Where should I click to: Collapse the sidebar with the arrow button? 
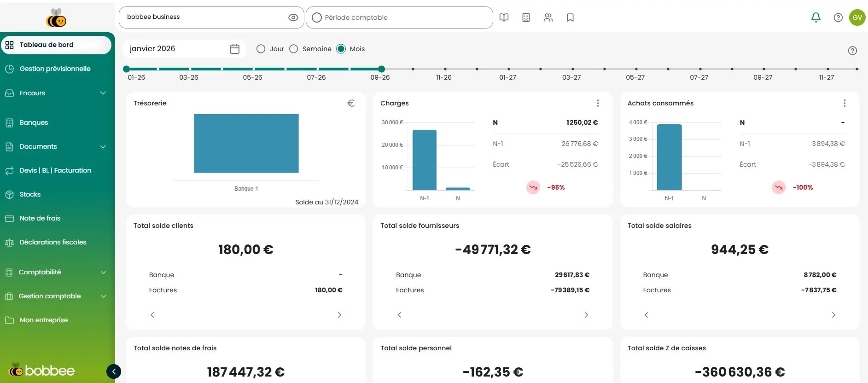(x=114, y=371)
